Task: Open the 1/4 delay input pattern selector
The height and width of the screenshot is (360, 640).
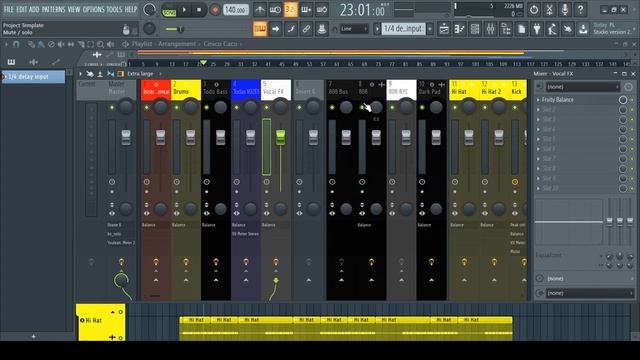Action: click(403, 29)
